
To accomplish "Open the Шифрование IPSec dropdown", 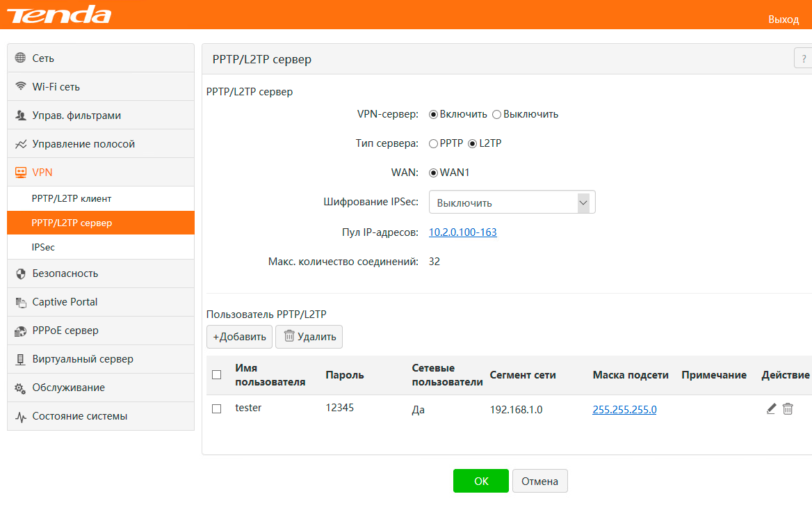I will (x=512, y=202).
